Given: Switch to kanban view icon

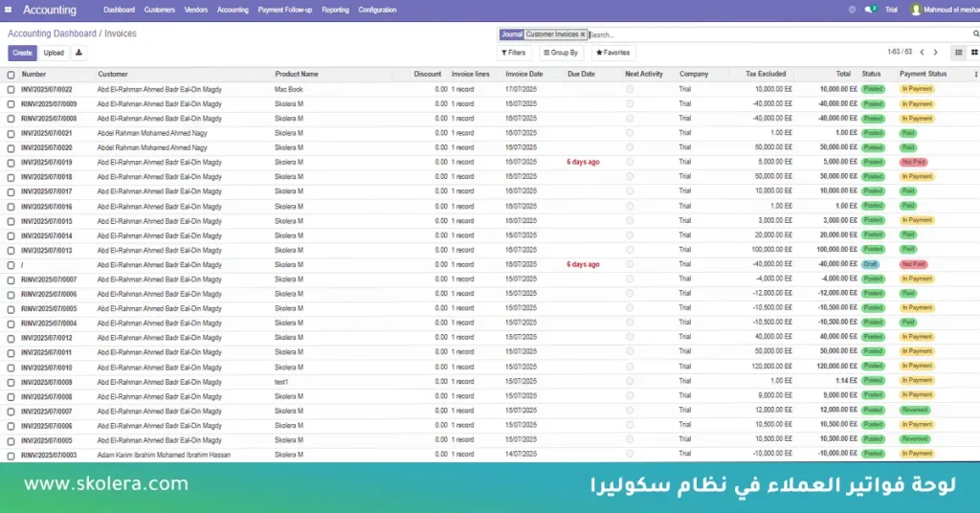Looking at the screenshot, I should pos(973,53).
